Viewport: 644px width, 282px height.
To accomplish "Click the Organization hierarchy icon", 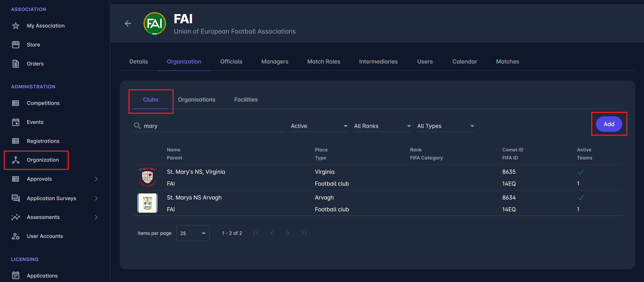I will 15,160.
